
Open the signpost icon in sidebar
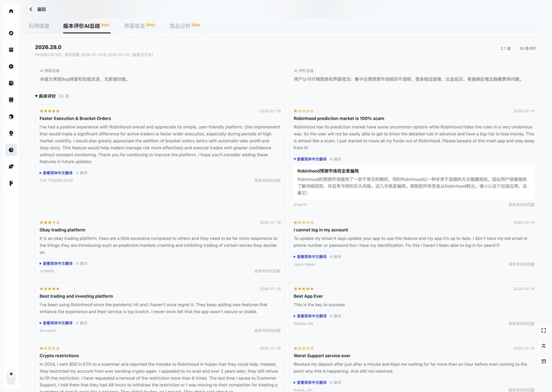(x=11, y=183)
